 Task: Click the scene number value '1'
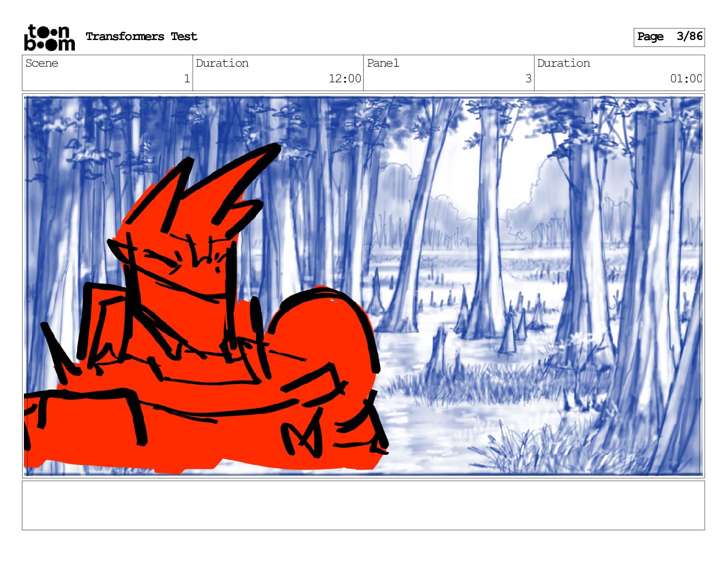tap(187, 79)
